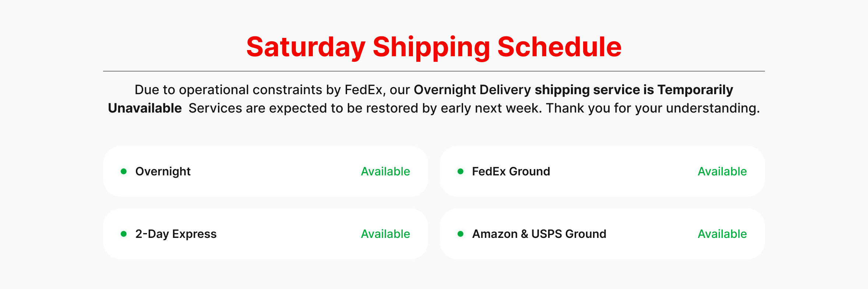Click the bold word Unavailable in the notice
Screen dimensions: 868x289
145,108
